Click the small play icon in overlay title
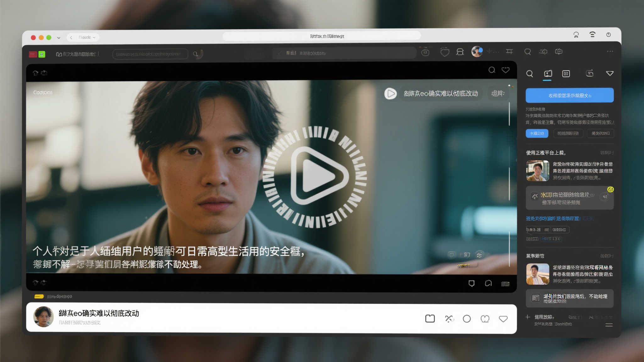Viewport: 644px width, 362px height. [391, 94]
